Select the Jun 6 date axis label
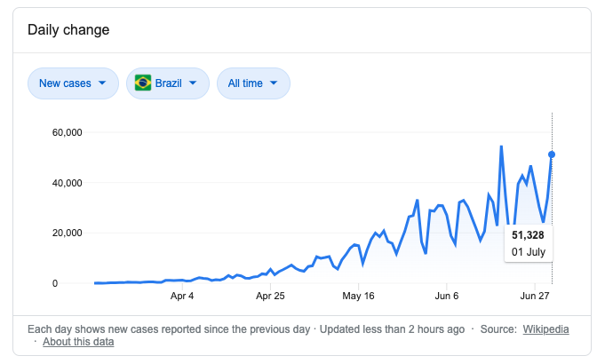The width and height of the screenshot is (605, 364). coord(448,297)
